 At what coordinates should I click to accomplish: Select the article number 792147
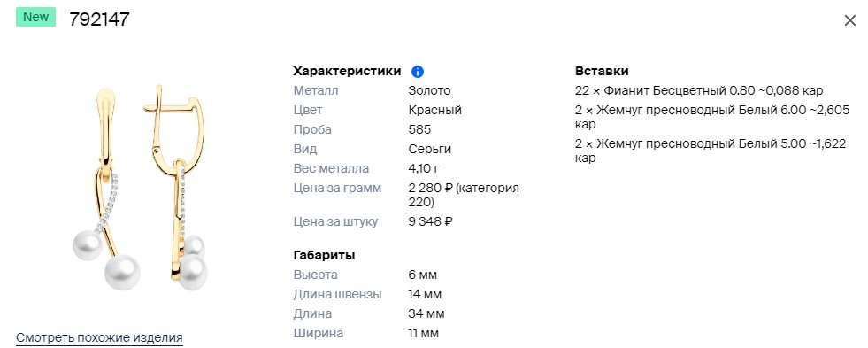click(x=99, y=19)
